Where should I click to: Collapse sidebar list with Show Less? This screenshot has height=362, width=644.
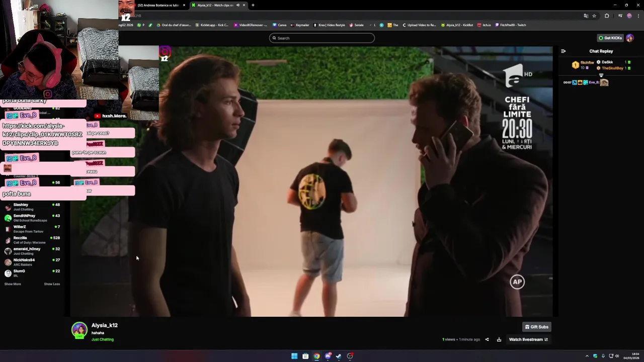coord(52,284)
